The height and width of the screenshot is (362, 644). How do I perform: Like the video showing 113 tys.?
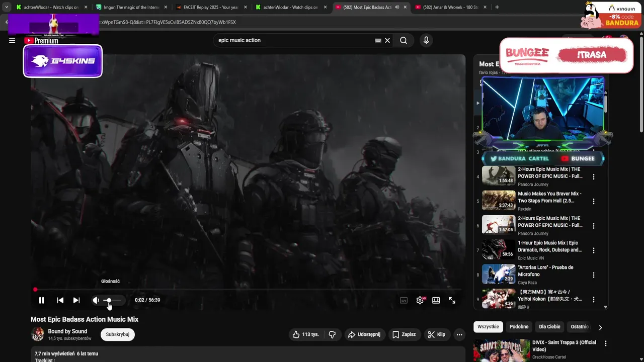click(x=306, y=334)
